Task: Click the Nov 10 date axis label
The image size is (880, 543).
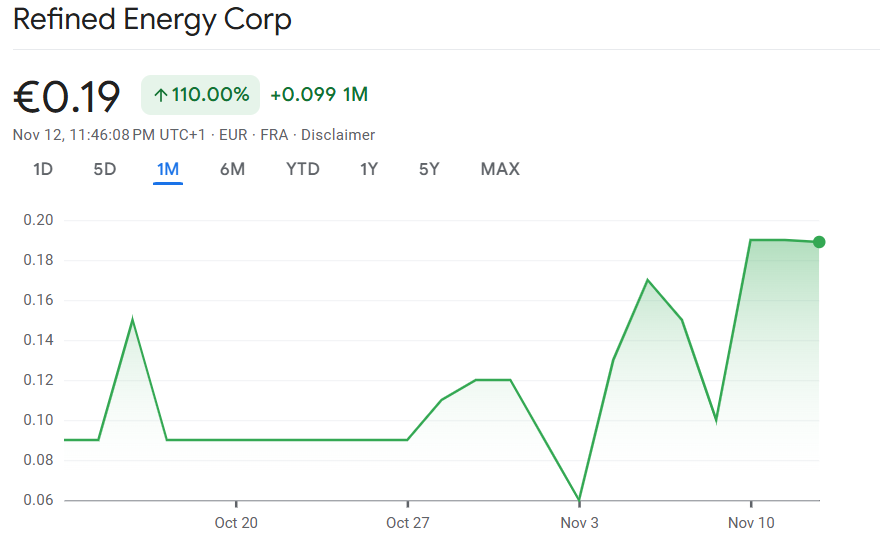Action: [x=750, y=523]
